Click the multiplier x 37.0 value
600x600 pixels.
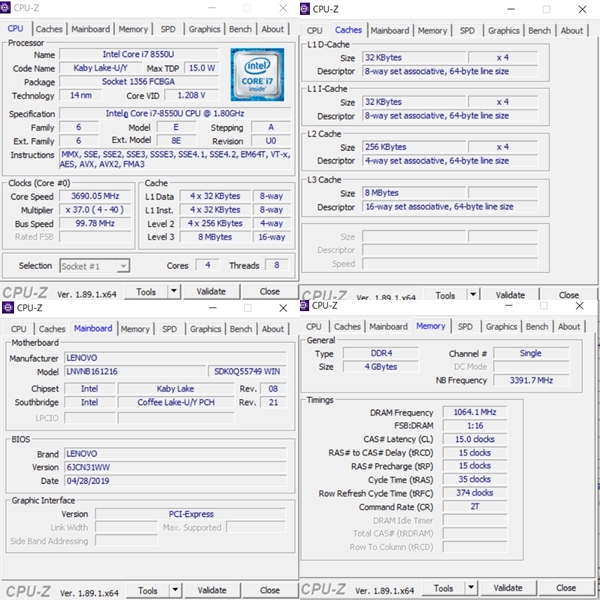pos(95,210)
